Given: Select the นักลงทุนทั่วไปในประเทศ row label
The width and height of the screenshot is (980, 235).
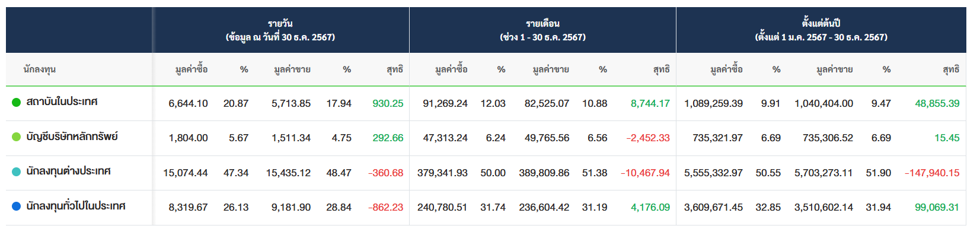Looking at the screenshot, I should (76, 207).
